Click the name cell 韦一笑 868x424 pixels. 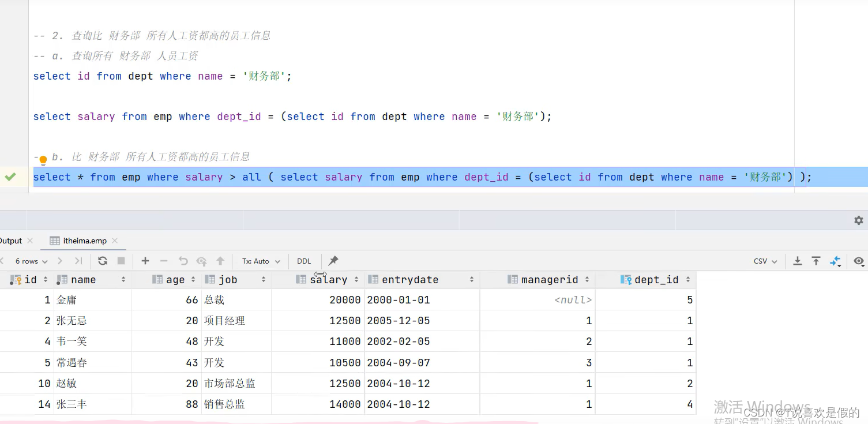pyautogui.click(x=93, y=342)
